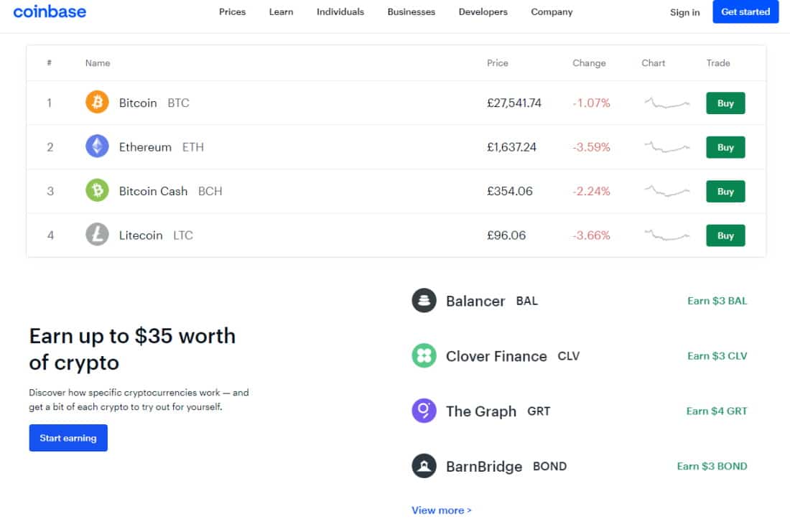This screenshot has height=532, width=790.
Task: Open the Developers menu
Action: coord(483,11)
